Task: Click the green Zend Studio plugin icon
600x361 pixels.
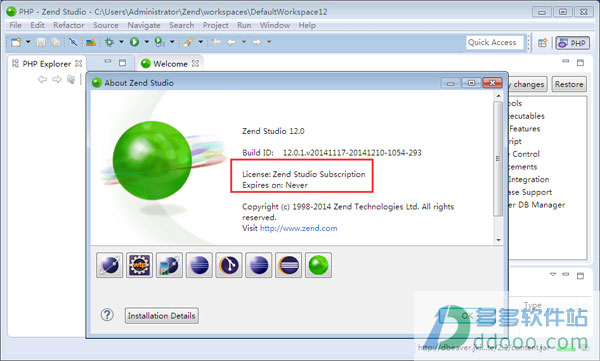Action: (x=318, y=265)
